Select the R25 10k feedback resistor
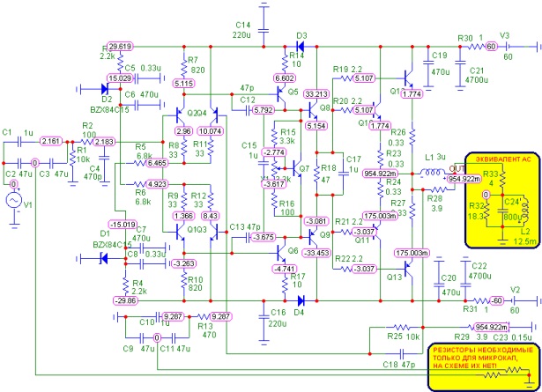542x392 pixels. [401, 327]
